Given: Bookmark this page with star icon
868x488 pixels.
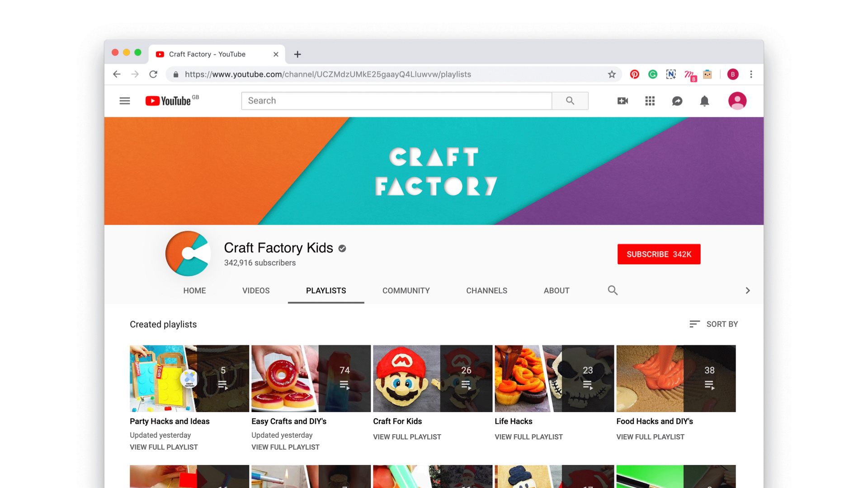Looking at the screenshot, I should click(x=612, y=74).
